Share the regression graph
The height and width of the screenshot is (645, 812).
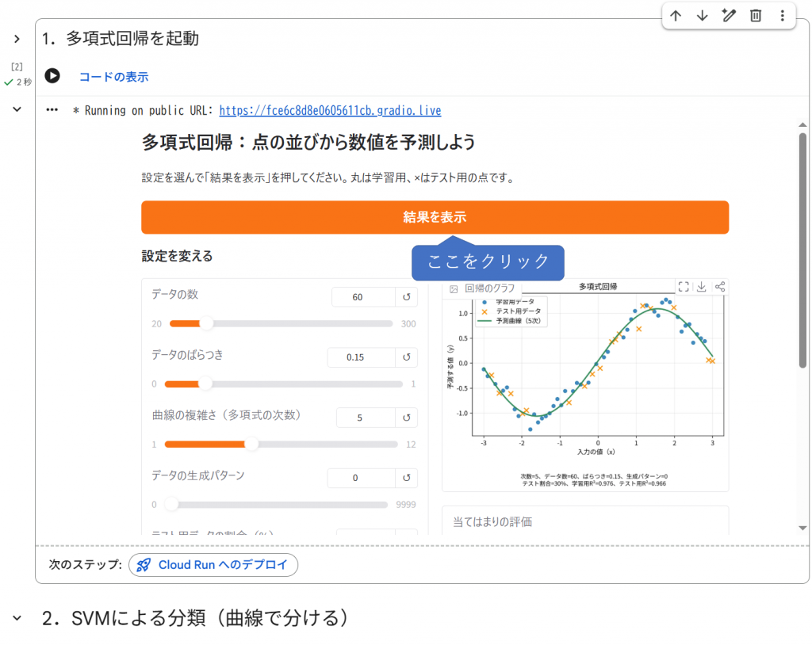[720, 287]
